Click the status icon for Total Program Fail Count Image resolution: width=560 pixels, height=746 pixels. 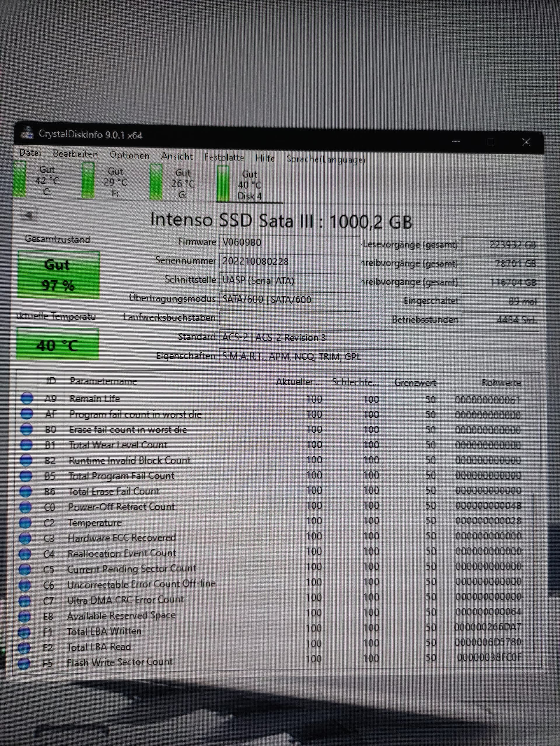point(26,476)
